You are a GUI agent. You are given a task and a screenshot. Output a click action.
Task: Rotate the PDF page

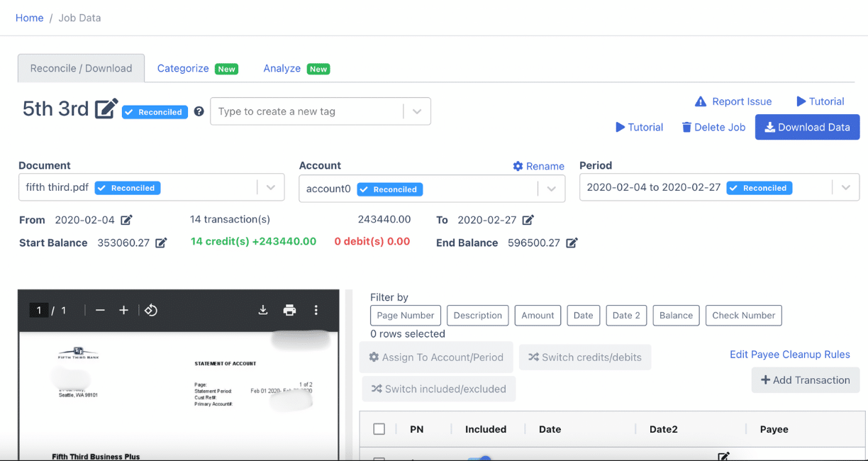[150, 310]
